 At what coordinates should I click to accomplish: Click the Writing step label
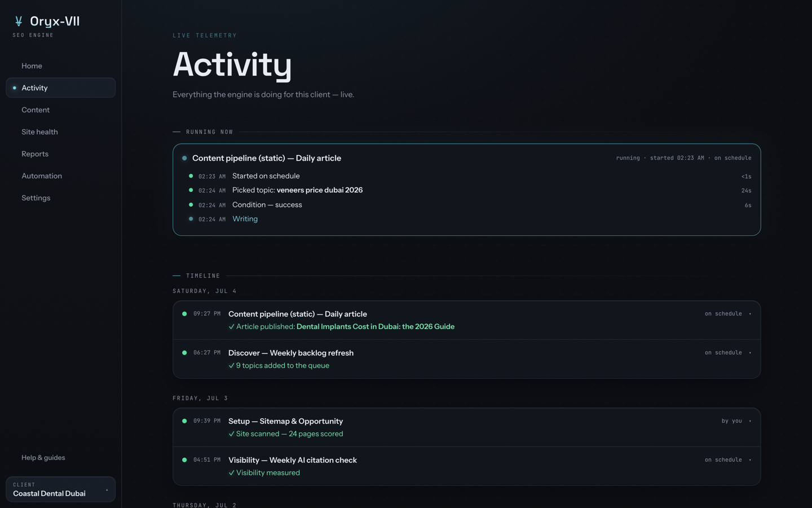(245, 219)
